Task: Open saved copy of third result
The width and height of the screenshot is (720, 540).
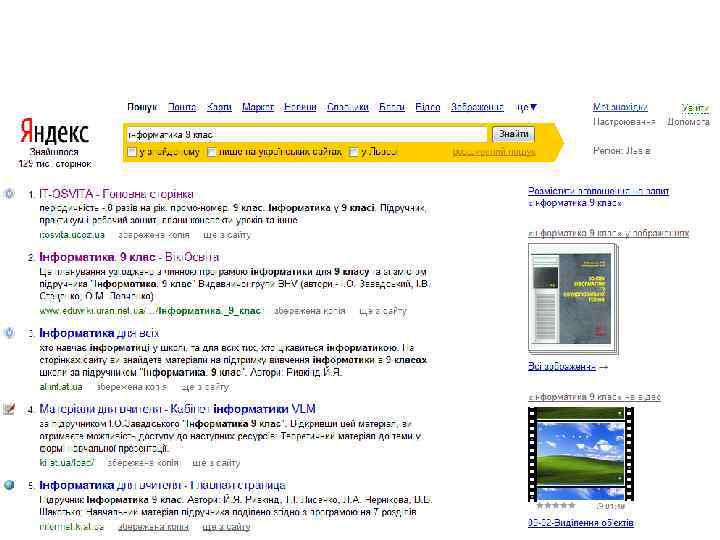Action: 131,387
